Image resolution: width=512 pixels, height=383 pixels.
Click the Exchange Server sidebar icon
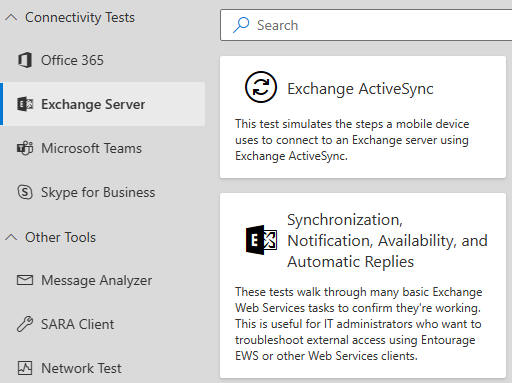point(25,104)
